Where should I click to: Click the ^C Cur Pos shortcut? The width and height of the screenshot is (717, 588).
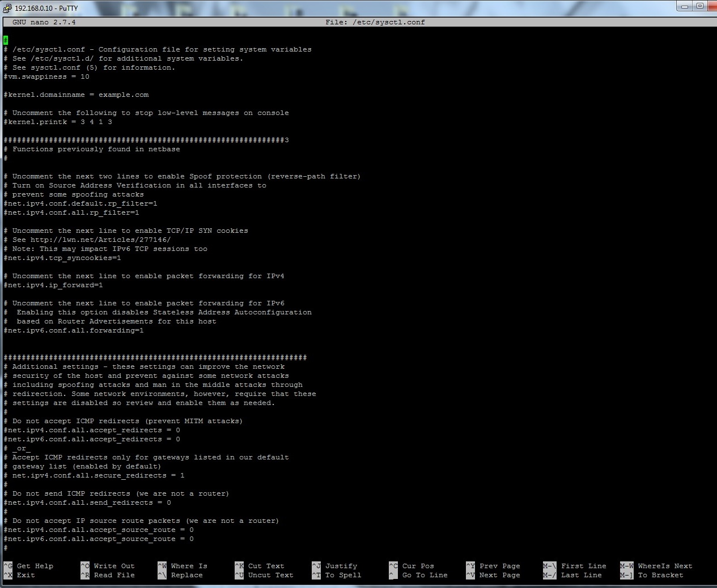pyautogui.click(x=411, y=566)
